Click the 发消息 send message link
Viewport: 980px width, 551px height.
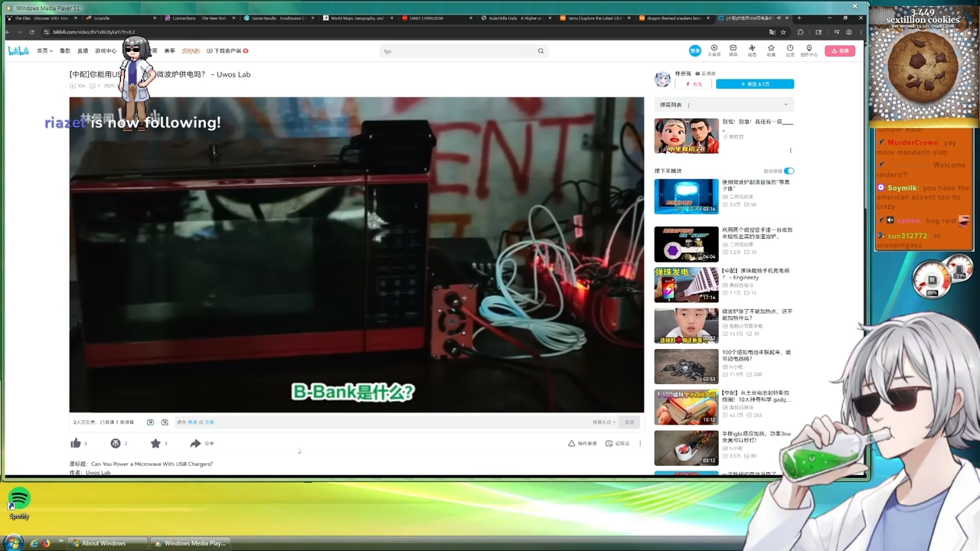[705, 73]
